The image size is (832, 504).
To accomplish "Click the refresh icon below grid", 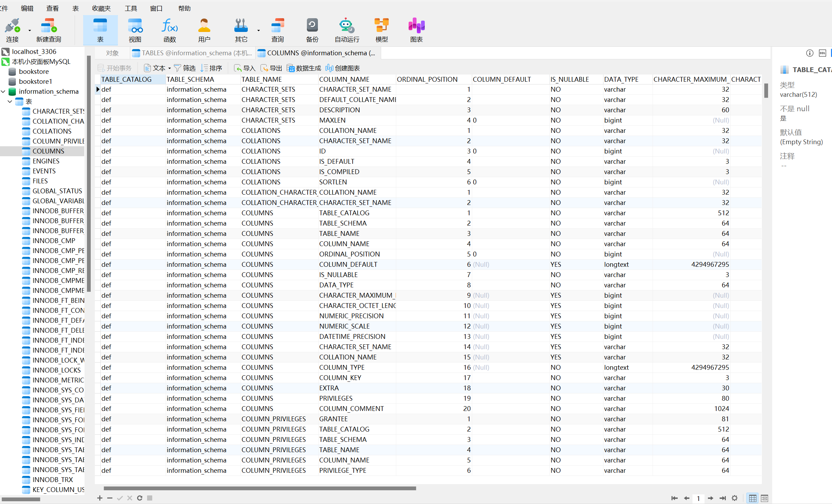I will coord(140,498).
